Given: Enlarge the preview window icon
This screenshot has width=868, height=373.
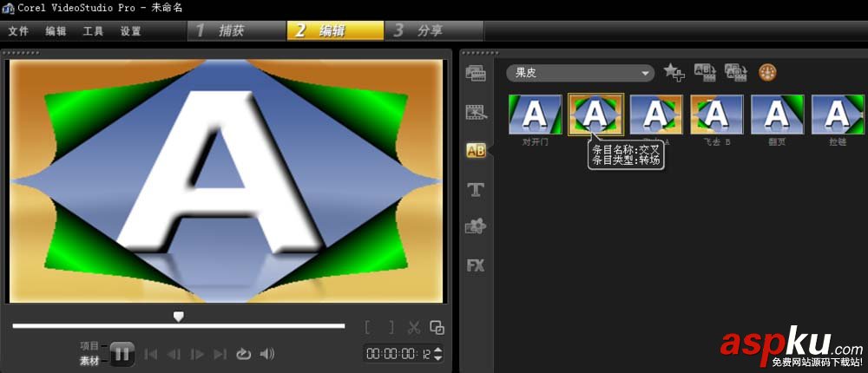Looking at the screenshot, I should [437, 328].
